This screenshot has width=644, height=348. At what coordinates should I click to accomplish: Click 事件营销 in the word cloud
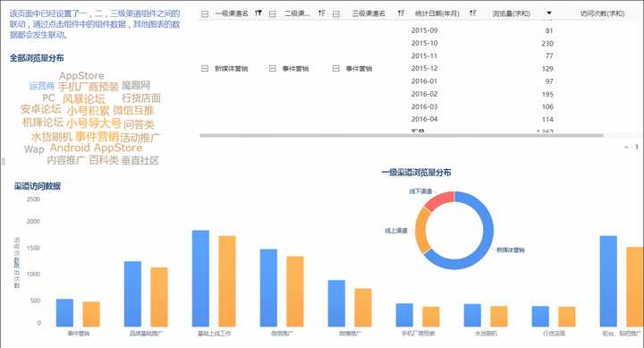click(x=97, y=136)
